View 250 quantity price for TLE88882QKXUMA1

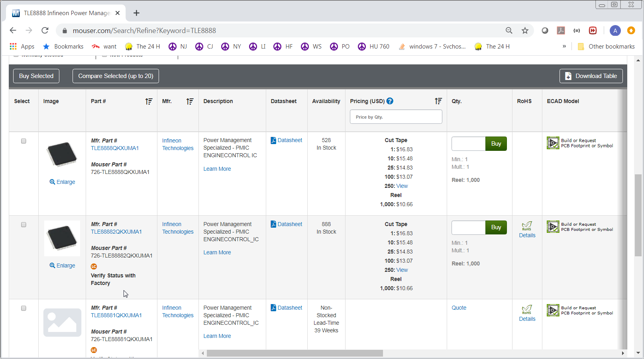click(402, 270)
